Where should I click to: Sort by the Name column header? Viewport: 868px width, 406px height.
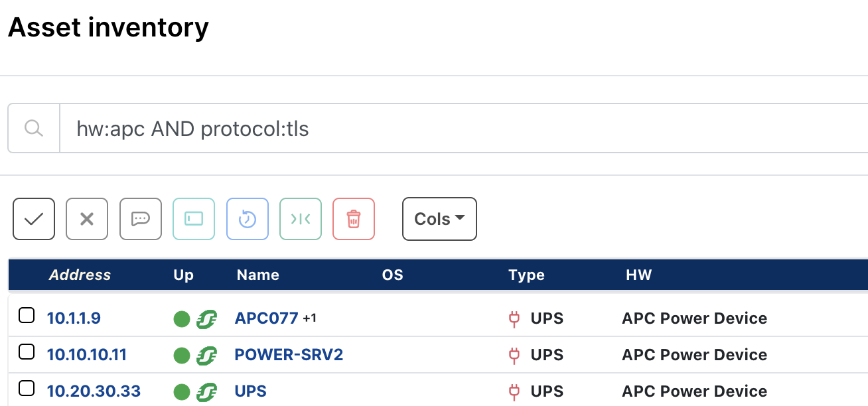[x=257, y=275]
